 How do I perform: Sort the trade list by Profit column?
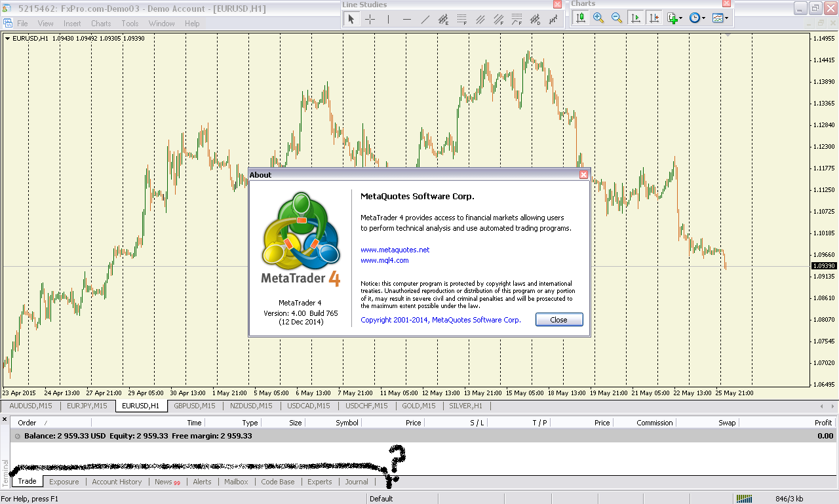pyautogui.click(x=787, y=423)
